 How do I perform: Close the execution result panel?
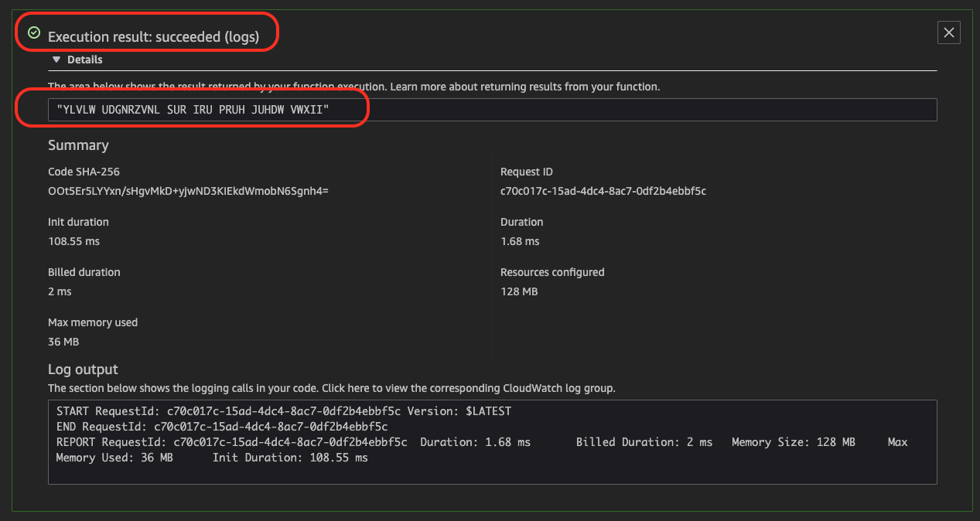coord(949,32)
